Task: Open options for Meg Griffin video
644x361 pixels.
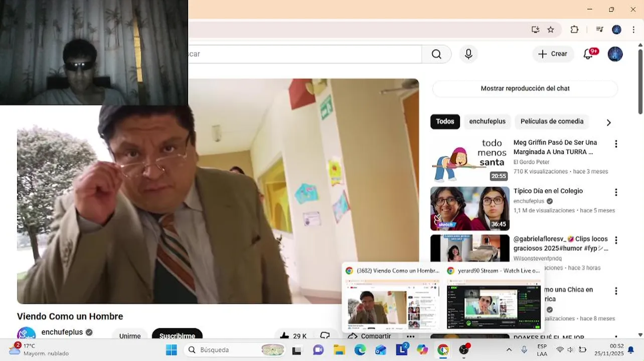Action: point(616,144)
